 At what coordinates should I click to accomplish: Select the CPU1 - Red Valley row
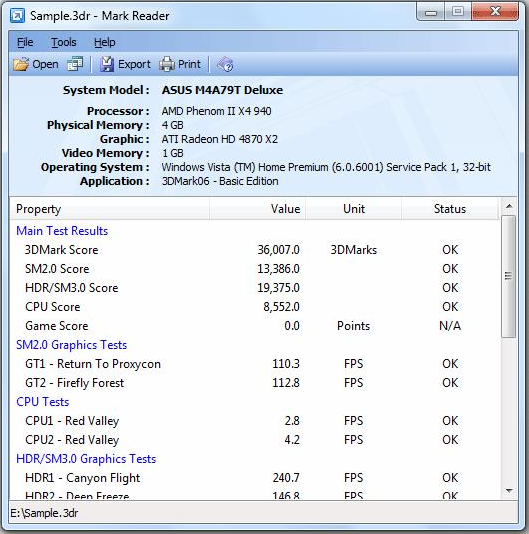click(255, 421)
